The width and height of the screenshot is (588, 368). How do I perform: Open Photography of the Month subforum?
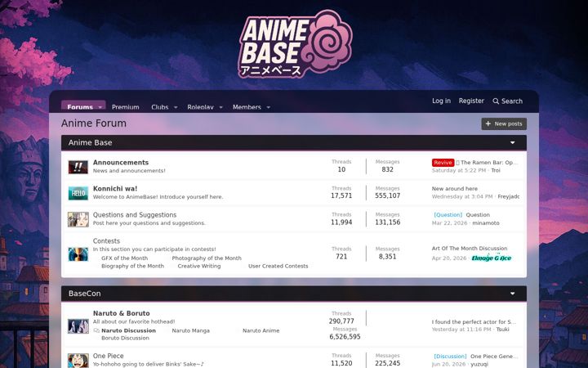pos(207,258)
